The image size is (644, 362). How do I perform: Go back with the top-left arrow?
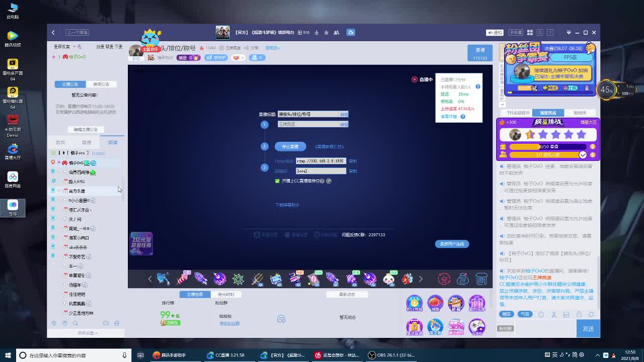[53, 32]
